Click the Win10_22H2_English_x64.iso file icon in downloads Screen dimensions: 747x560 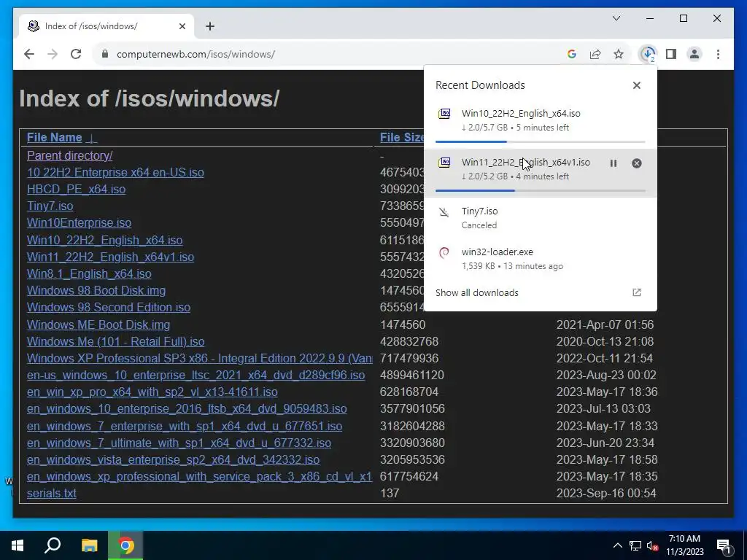[x=444, y=114]
